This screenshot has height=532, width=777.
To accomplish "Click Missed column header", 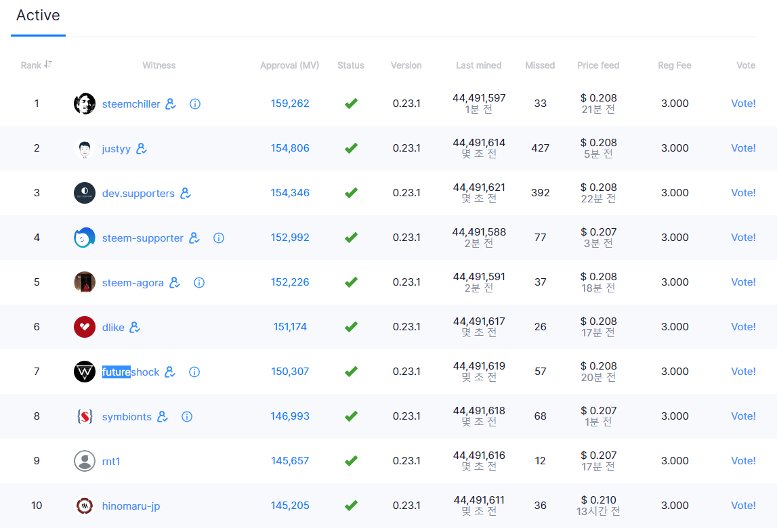I will click(540, 66).
